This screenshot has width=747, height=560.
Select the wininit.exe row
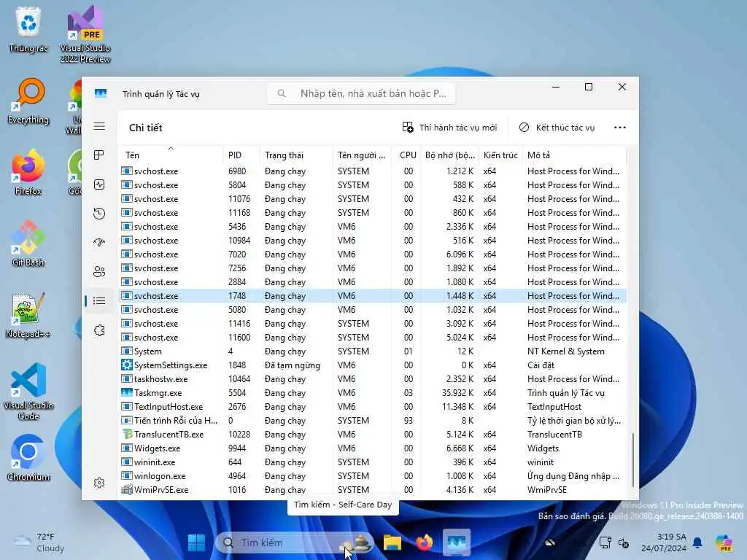click(x=372, y=462)
